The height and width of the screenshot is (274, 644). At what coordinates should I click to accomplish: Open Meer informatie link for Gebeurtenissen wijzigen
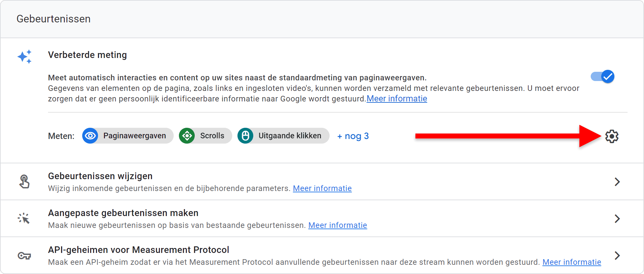pyautogui.click(x=322, y=188)
